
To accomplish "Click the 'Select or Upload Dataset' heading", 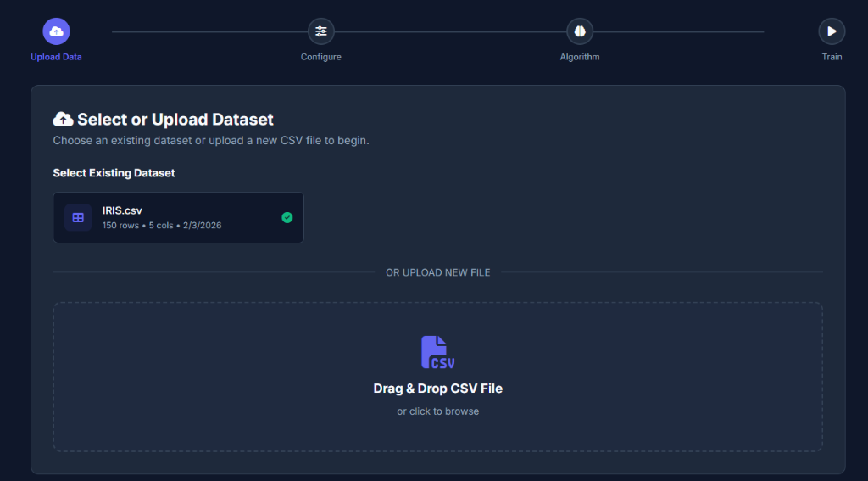I will pyautogui.click(x=175, y=120).
